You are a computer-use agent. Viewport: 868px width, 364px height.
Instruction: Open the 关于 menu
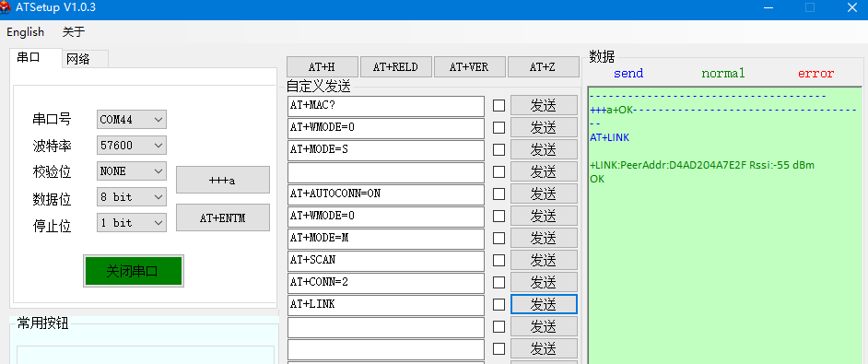(74, 32)
